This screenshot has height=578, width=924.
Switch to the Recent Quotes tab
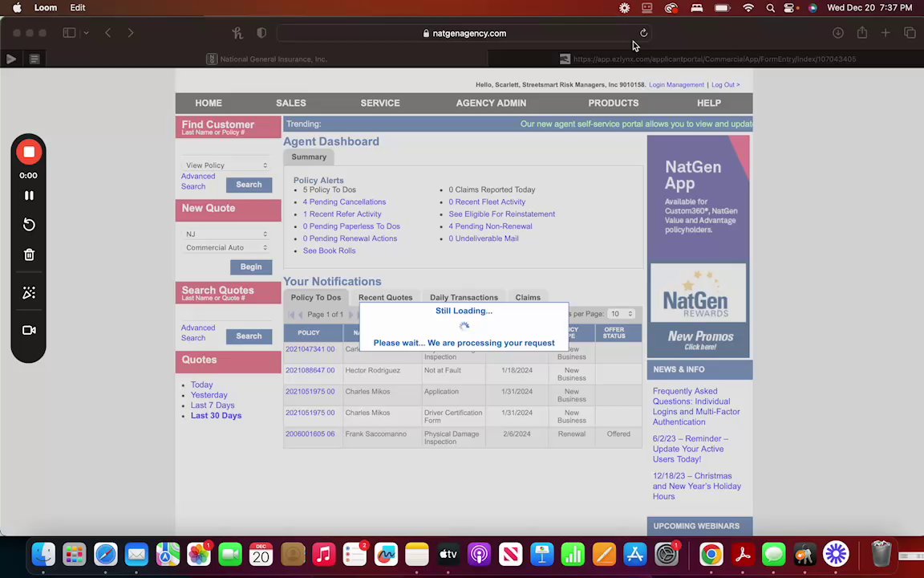(385, 297)
